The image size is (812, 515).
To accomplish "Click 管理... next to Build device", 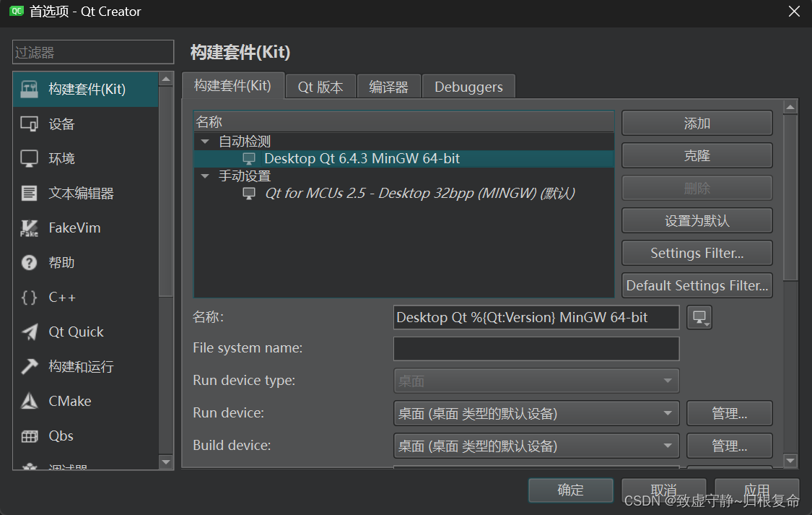I will (x=730, y=446).
